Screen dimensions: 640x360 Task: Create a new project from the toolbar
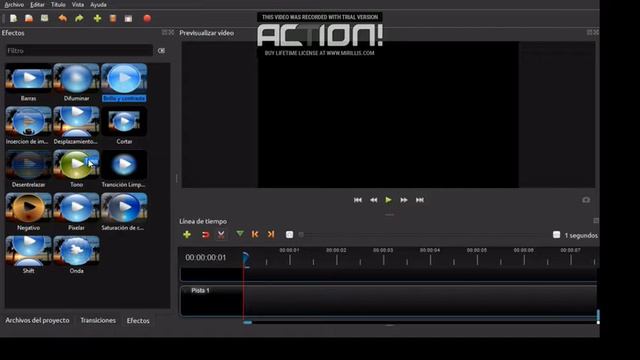[x=13, y=18]
